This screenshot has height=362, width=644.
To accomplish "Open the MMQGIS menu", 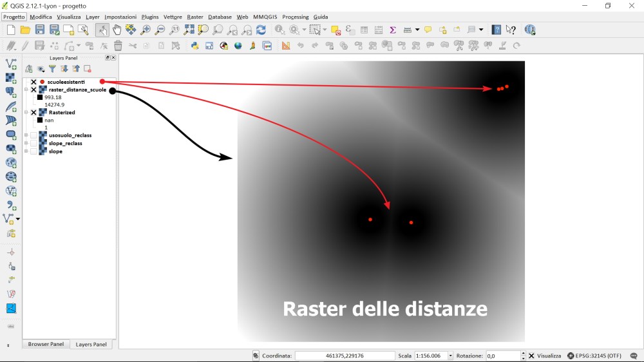I will point(265,17).
